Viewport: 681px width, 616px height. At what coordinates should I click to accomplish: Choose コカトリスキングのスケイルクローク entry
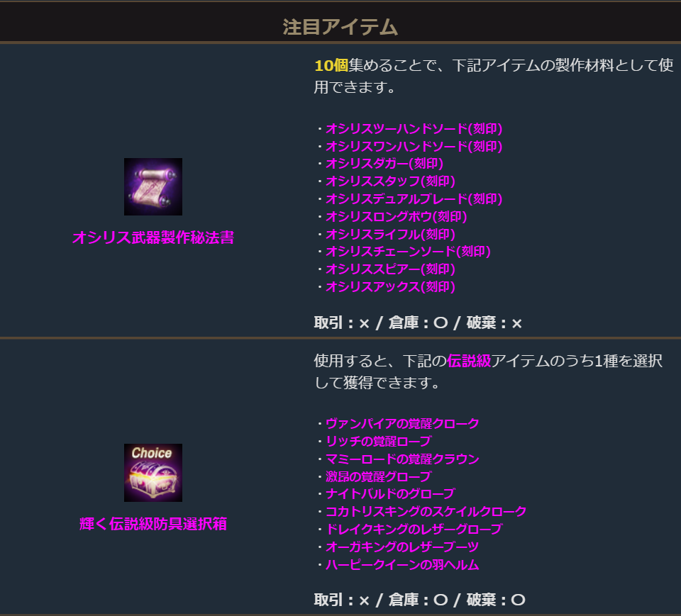pyautogui.click(x=426, y=511)
